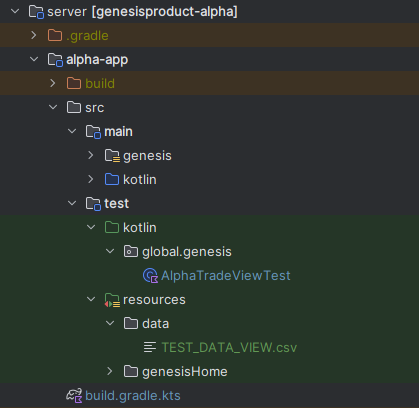Click the build.gradle.kts Gradle script icon
Viewport: 419px width, 408px height.
coord(74,395)
